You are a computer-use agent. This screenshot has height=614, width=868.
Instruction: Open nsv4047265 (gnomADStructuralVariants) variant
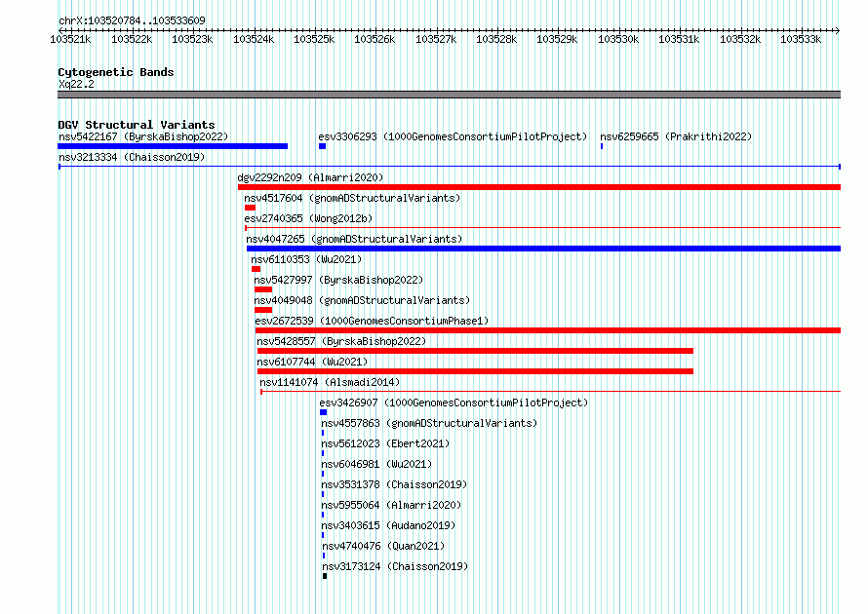tap(354, 239)
